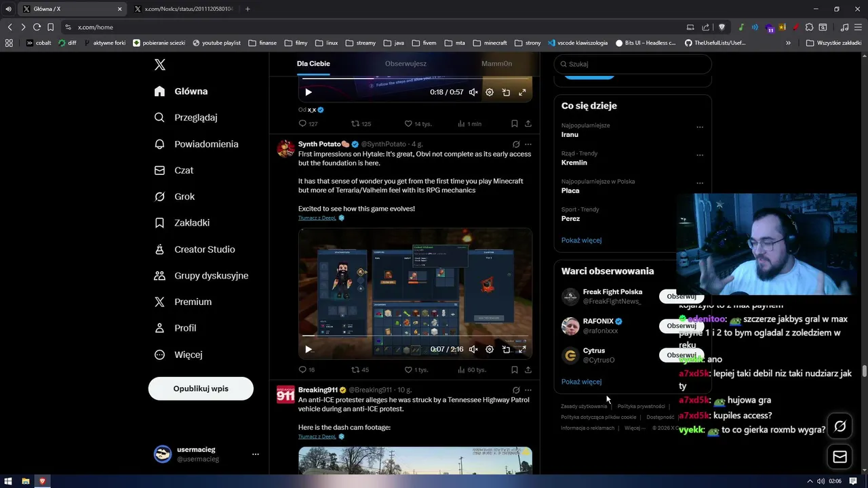Switch to the x.com/Noxlcs status browser tab

point(183,9)
